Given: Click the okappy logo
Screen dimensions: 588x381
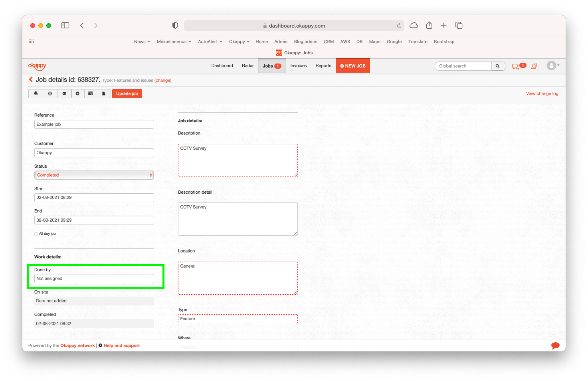Looking at the screenshot, I should point(37,66).
